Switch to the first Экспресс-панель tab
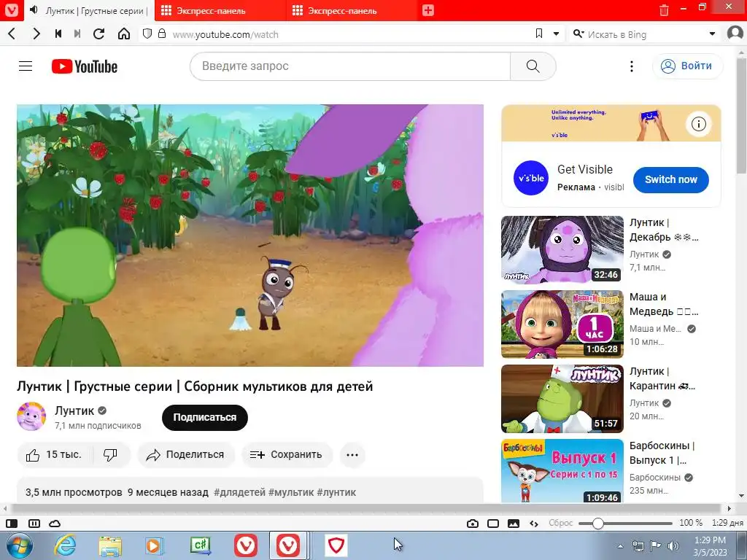The width and height of the screenshot is (747, 560). click(x=220, y=10)
